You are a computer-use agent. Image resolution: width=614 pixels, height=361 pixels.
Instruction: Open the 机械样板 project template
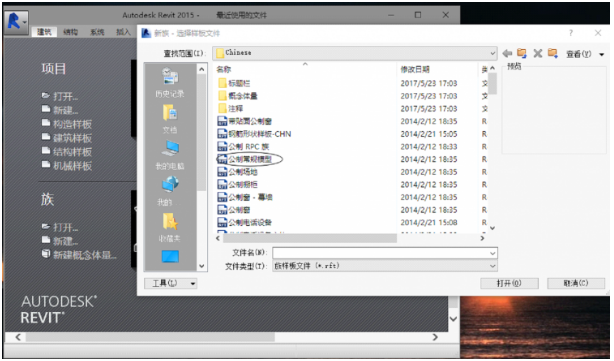tap(67, 165)
